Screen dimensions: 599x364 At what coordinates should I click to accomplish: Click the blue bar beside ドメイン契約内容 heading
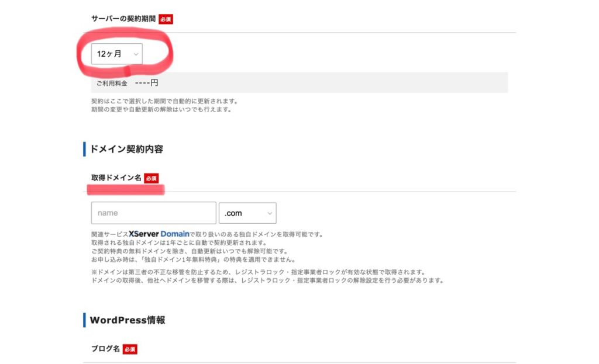(x=84, y=149)
